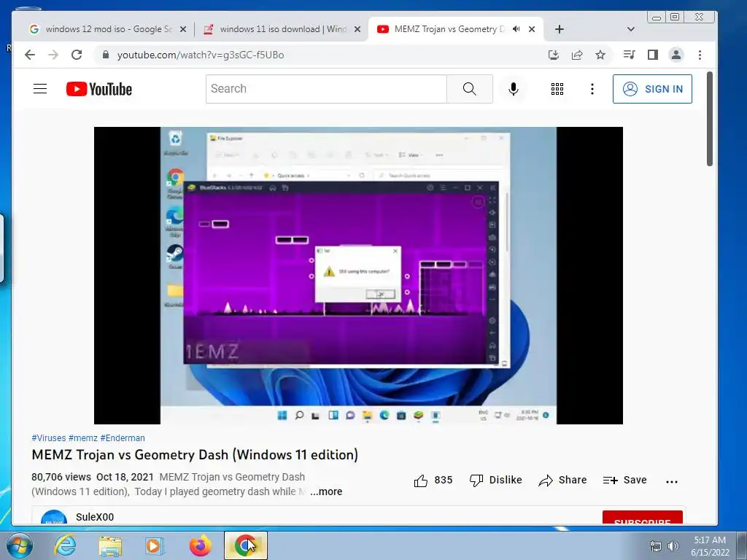The image size is (747, 560).
Task: Open the YouTube apps grid
Action: pos(557,88)
